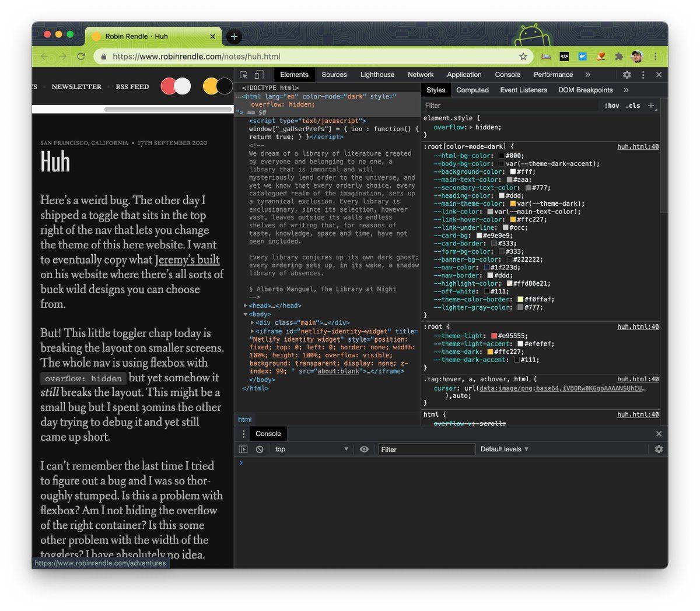
Task: Show the console sidebar
Action: click(243, 450)
